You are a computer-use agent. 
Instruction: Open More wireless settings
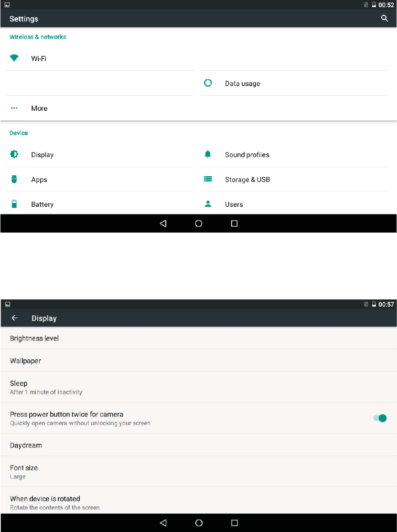[x=100, y=108]
